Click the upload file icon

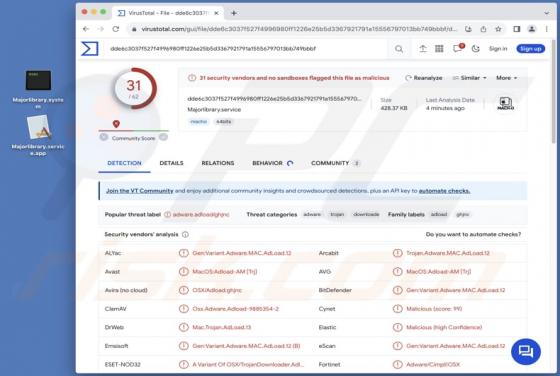click(423, 49)
